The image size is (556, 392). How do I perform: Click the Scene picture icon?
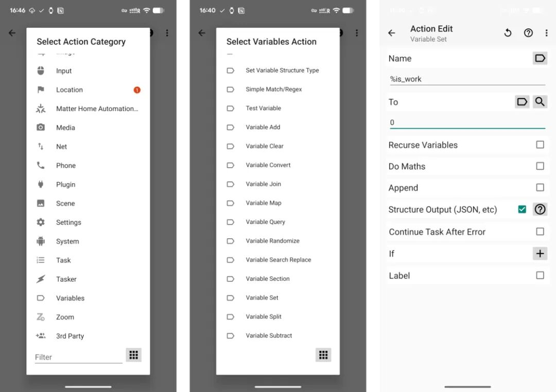tap(41, 203)
